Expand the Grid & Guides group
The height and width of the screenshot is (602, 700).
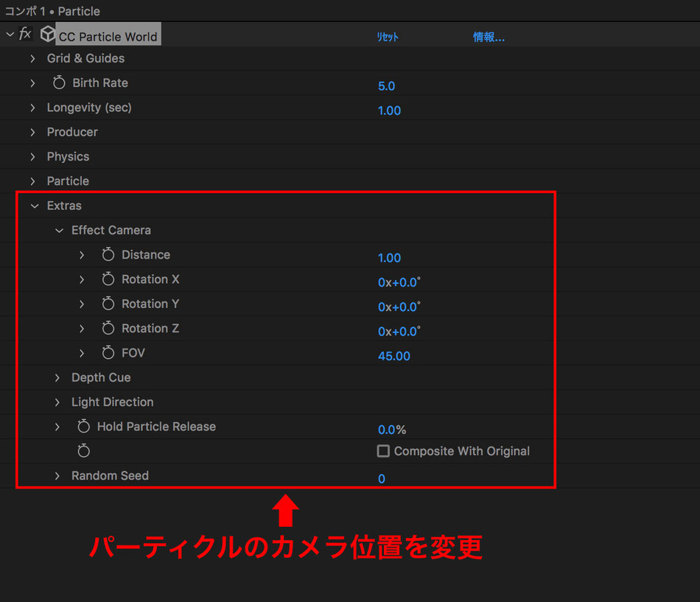click(x=32, y=58)
